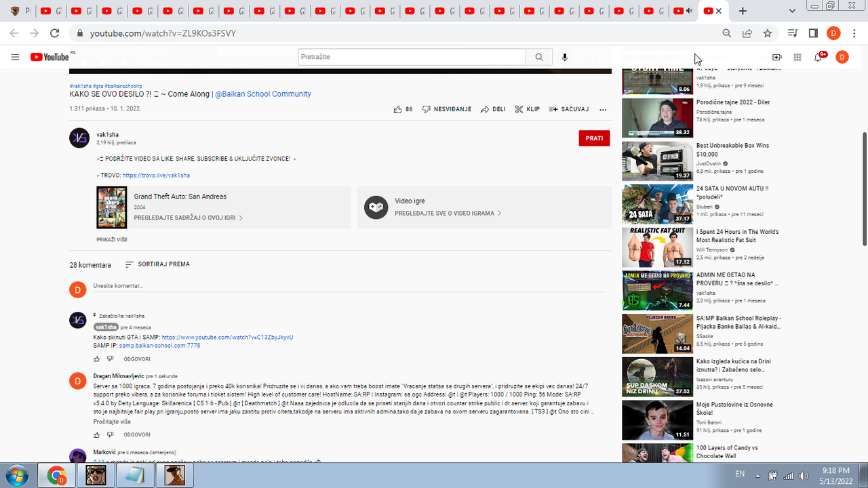The height and width of the screenshot is (488, 868).
Task: Save the video with SAČUVAJ
Action: coord(568,109)
